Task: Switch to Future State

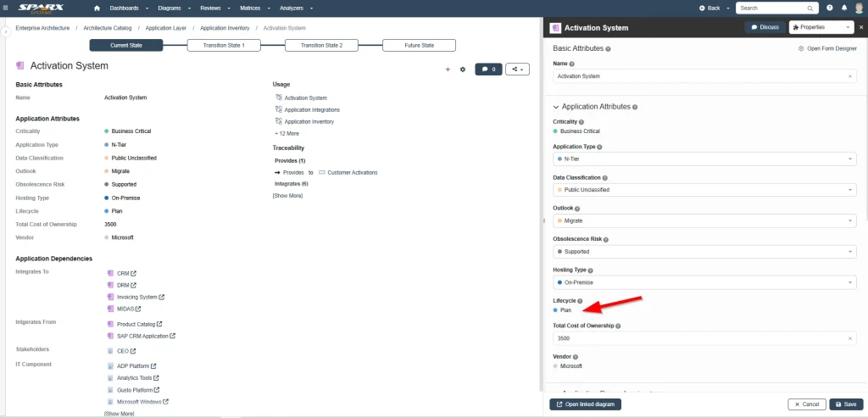Action: [x=419, y=46]
